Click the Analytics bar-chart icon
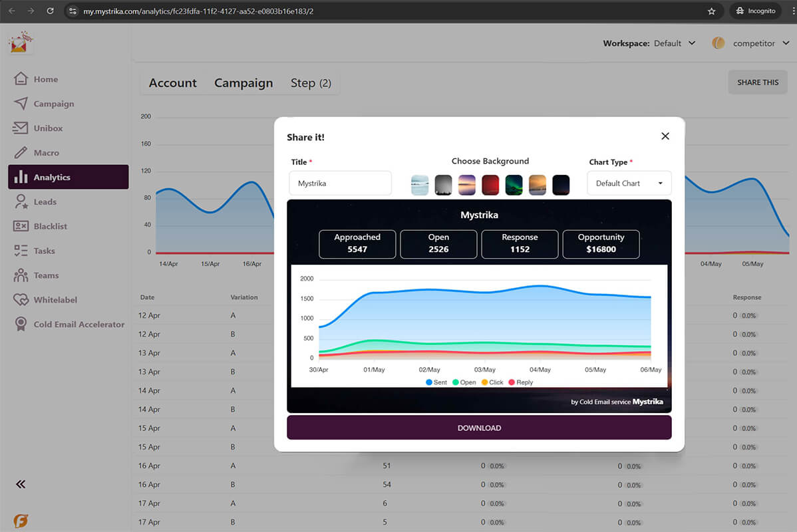 [21, 177]
